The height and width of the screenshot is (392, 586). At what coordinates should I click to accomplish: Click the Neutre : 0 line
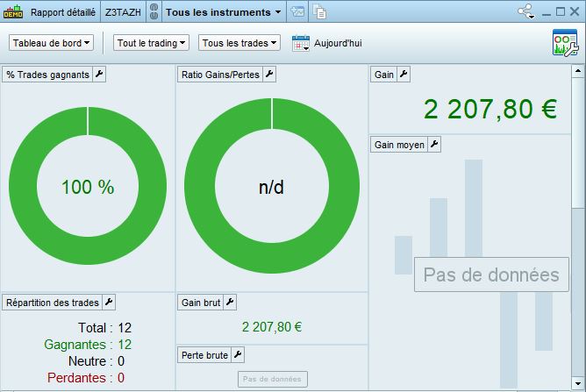pos(96,361)
